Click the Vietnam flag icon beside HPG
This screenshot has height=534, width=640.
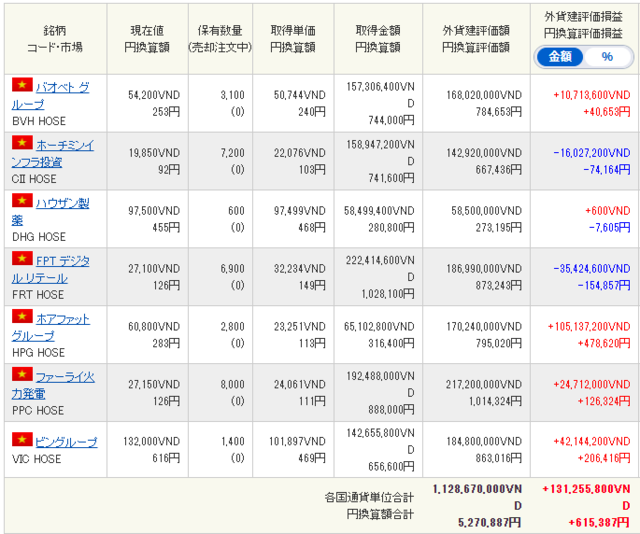(22, 316)
